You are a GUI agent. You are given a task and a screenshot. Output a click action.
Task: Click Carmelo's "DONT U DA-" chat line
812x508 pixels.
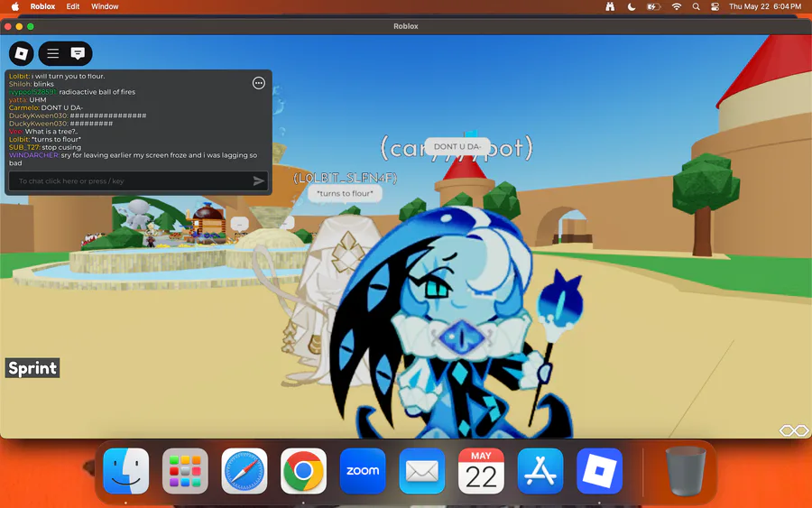click(46, 107)
